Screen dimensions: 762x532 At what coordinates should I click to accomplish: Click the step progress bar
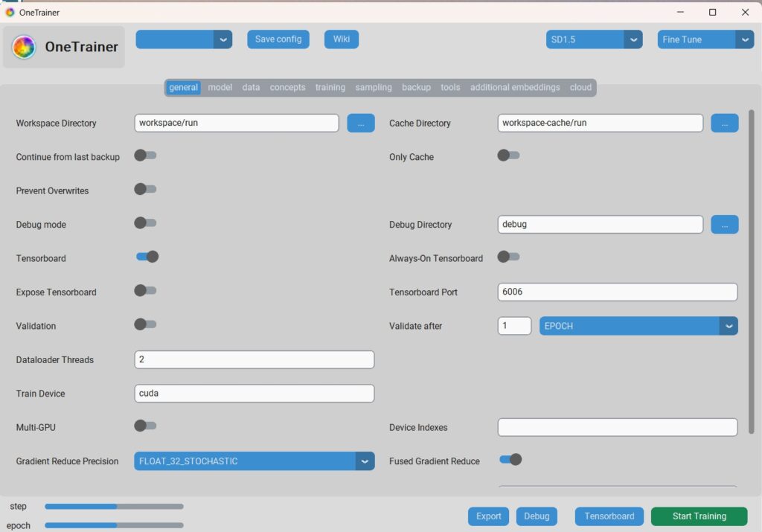114,506
